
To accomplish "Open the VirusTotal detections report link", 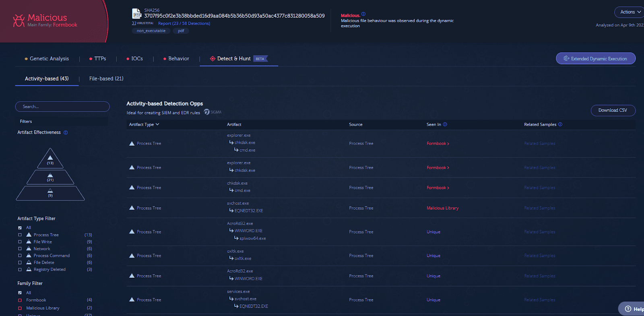I will pos(184,23).
